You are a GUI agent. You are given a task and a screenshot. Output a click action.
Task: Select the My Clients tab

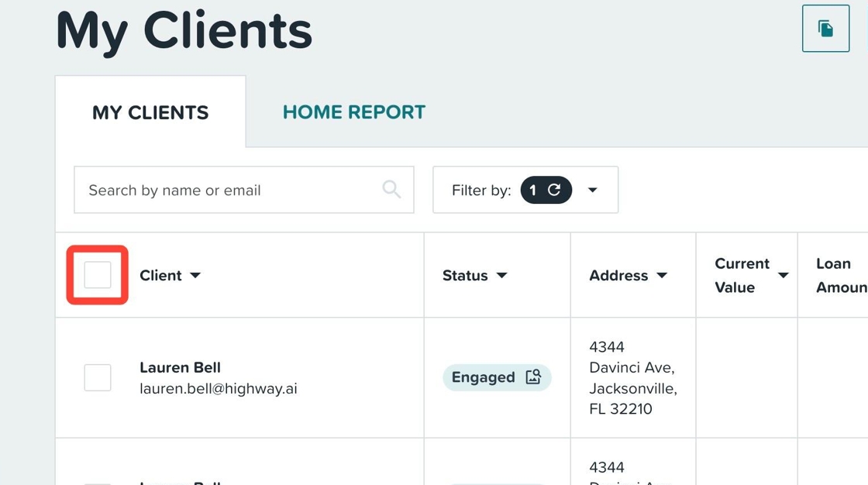150,112
